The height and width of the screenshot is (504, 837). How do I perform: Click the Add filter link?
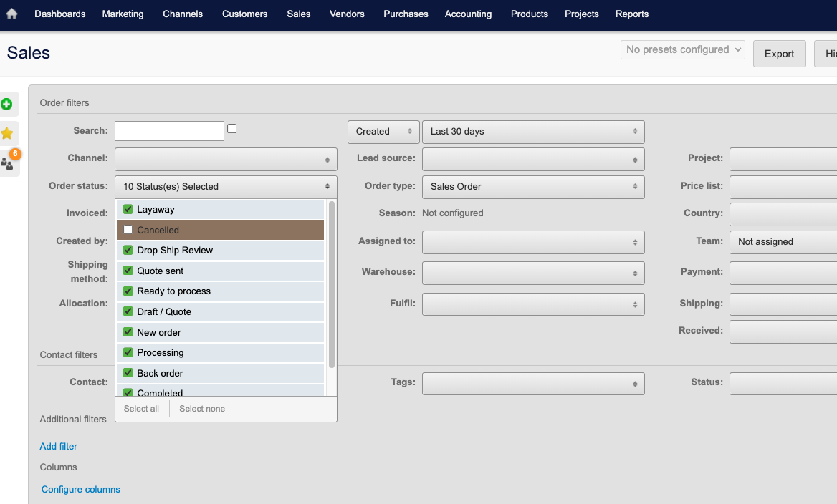(x=58, y=446)
